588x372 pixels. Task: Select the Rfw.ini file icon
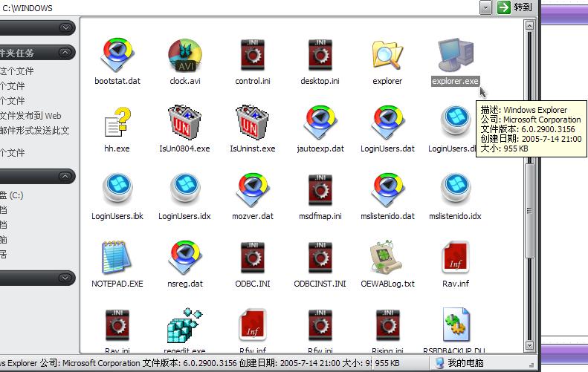[x=320, y=324]
